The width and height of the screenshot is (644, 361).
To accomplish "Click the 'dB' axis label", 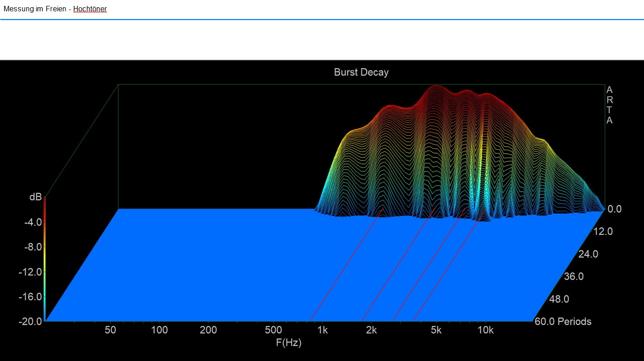I will point(35,197).
